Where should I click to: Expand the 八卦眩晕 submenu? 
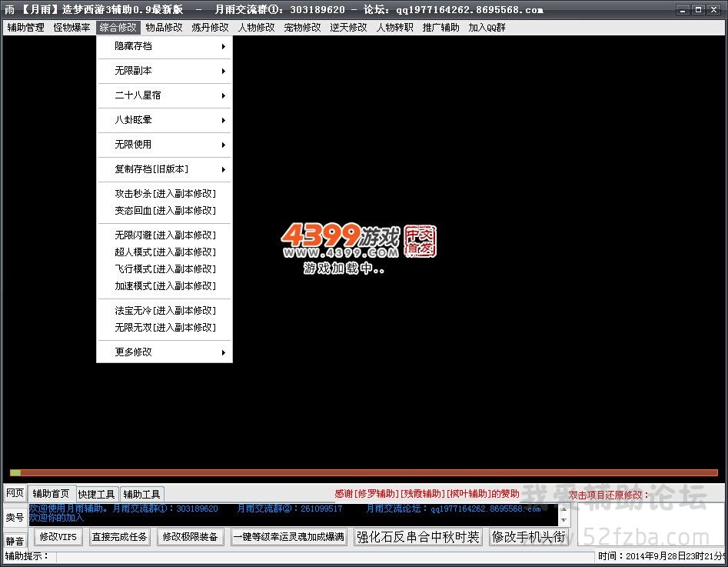tap(165, 120)
